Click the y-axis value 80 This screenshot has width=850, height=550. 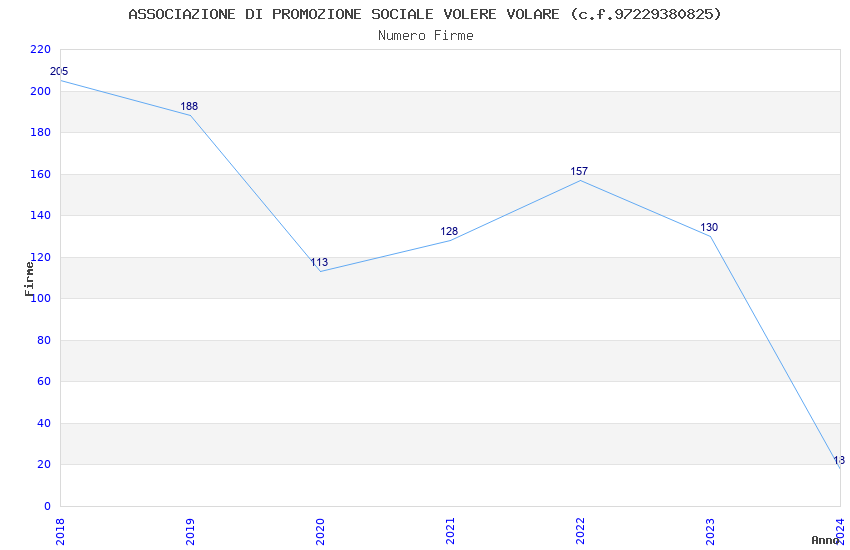click(44, 340)
